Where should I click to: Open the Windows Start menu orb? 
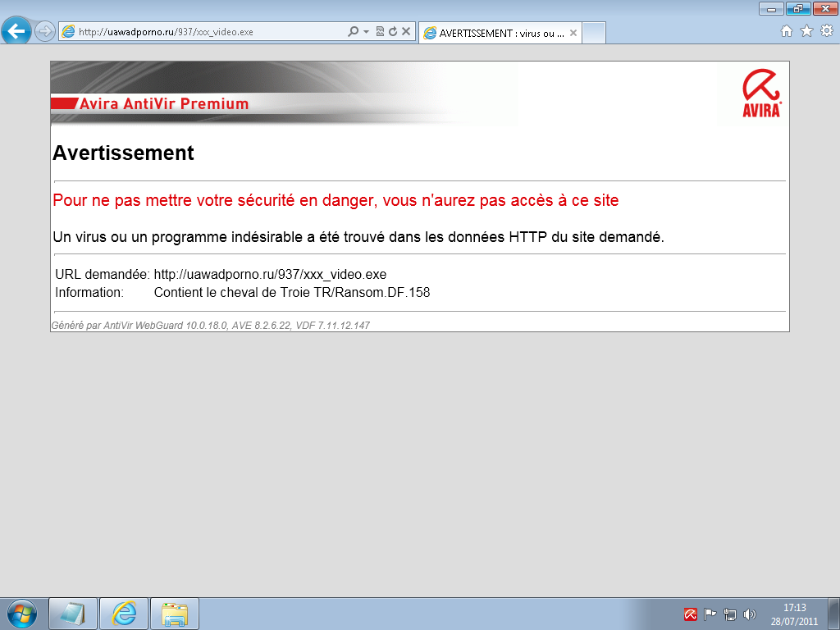[22, 614]
